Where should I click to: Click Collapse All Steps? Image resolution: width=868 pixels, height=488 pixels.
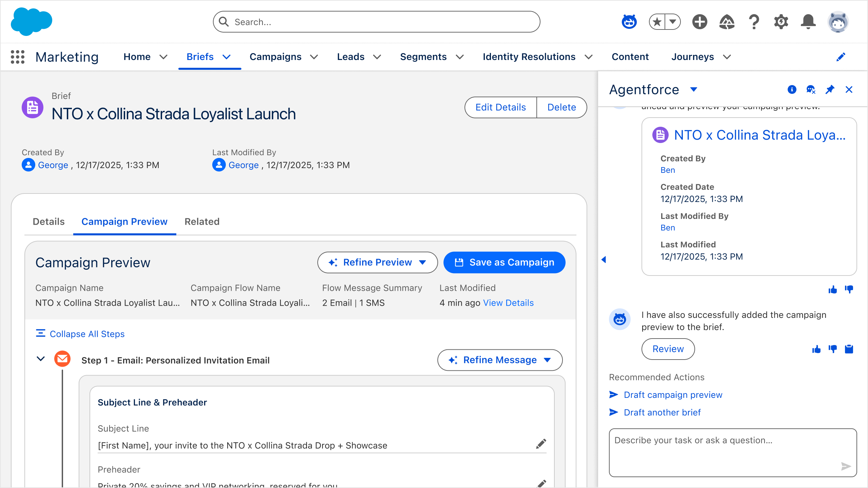point(80,334)
